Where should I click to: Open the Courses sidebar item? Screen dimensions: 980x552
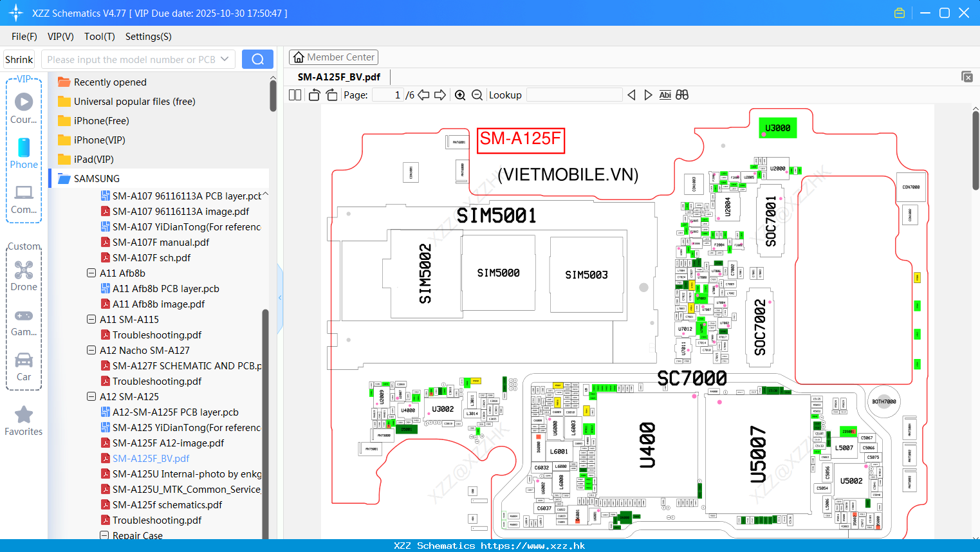(24, 107)
